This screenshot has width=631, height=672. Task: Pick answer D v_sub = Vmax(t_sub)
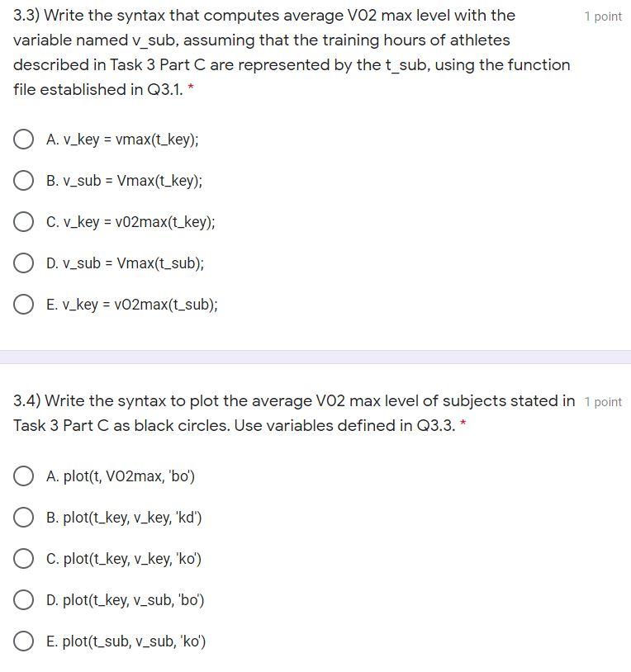(x=24, y=263)
